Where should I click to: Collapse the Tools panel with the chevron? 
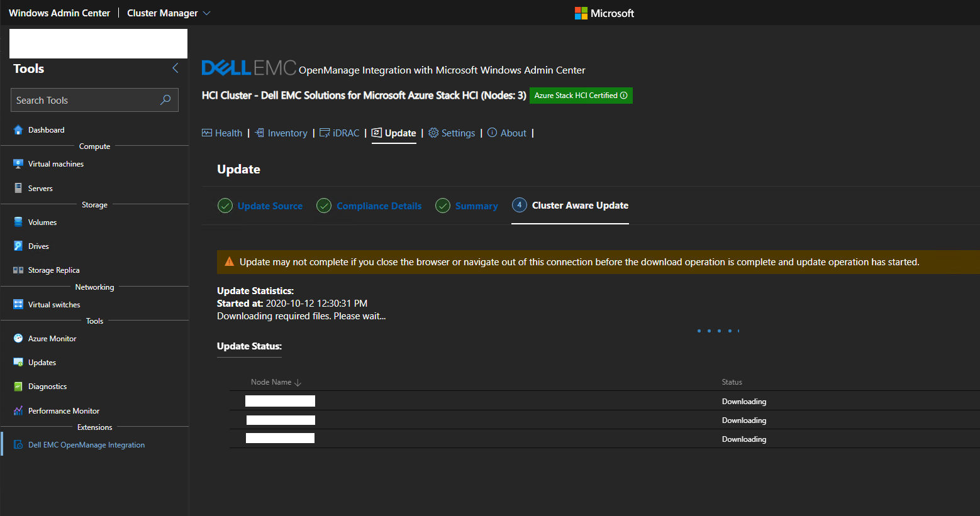(175, 68)
